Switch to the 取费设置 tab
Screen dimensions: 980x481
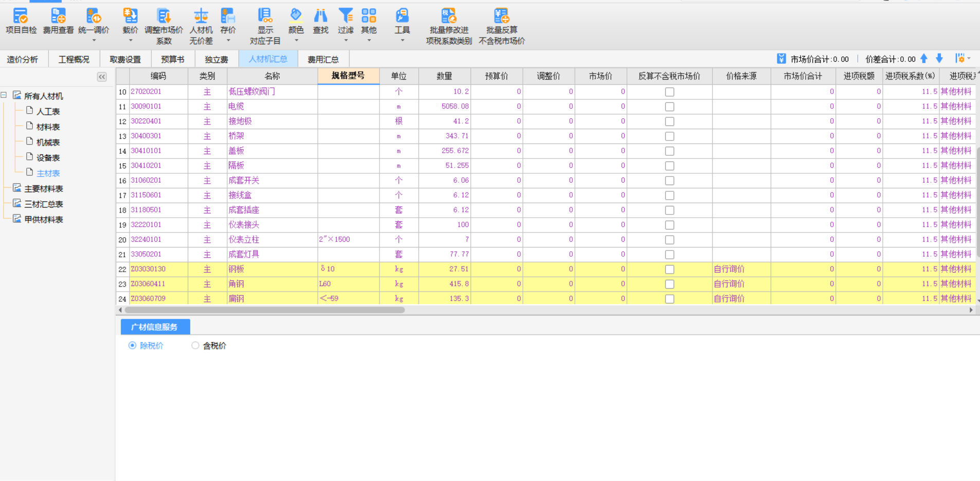125,59
